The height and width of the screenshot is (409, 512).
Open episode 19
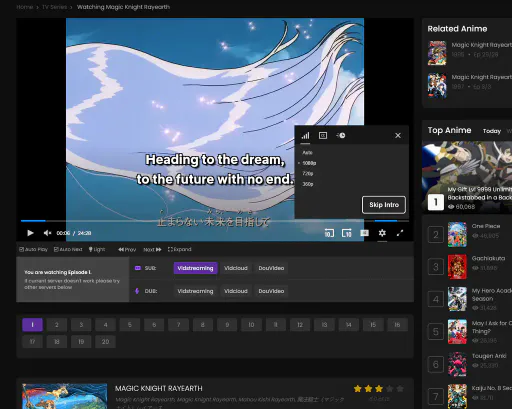coord(81,342)
